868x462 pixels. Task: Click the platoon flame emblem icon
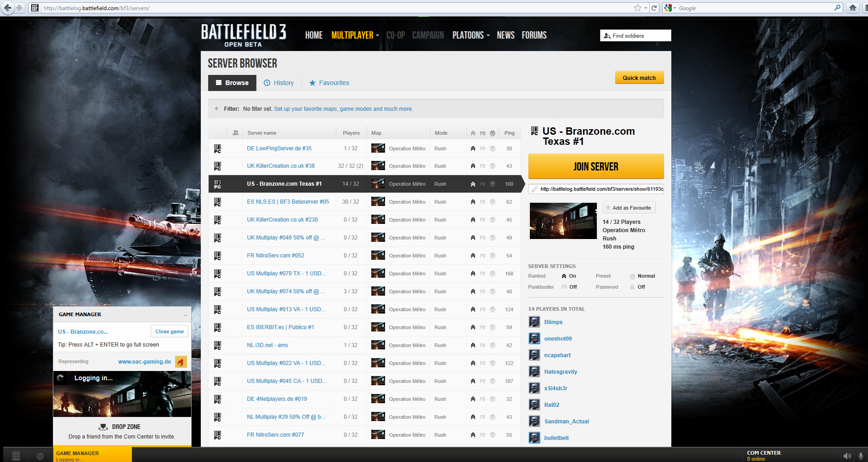tap(181, 362)
